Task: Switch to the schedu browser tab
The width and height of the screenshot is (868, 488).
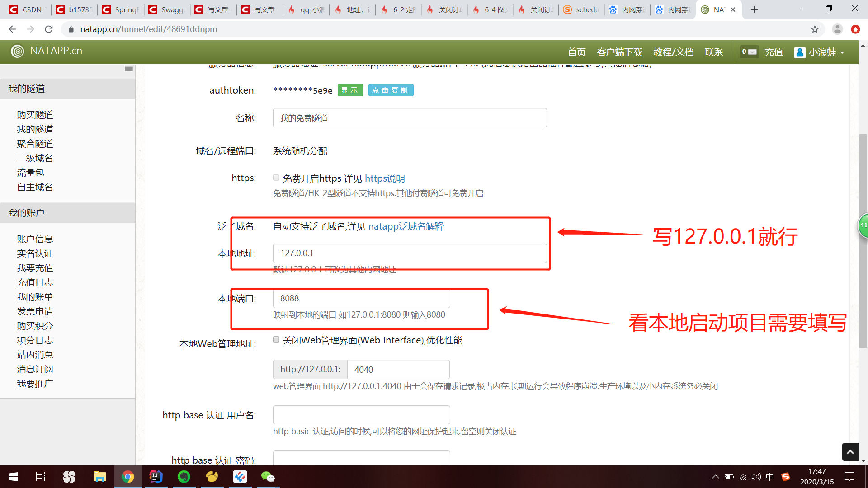Action: pos(581,9)
